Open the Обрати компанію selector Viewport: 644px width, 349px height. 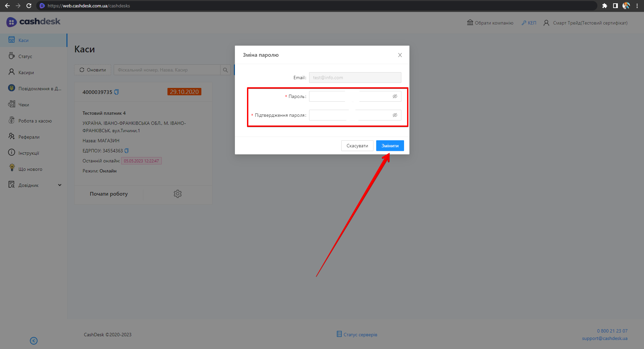tap(490, 23)
